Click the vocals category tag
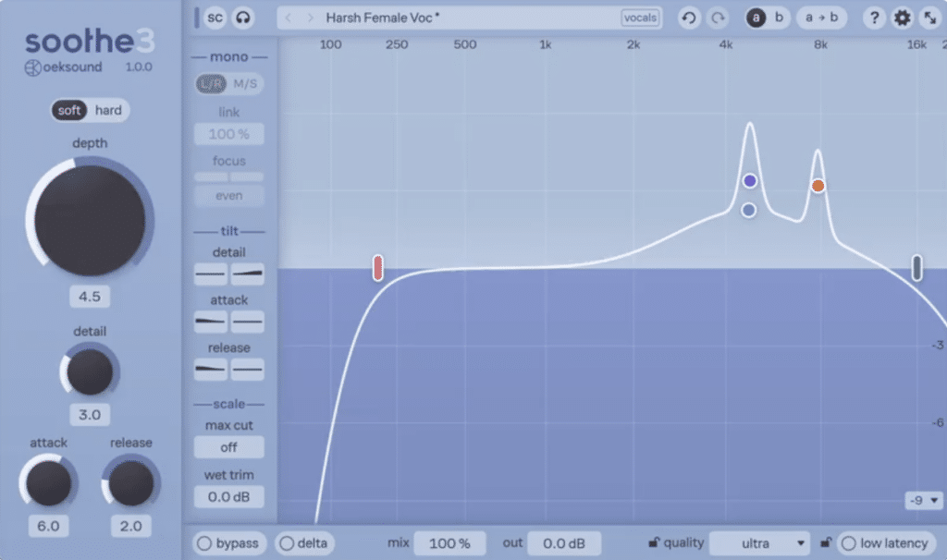 point(640,18)
